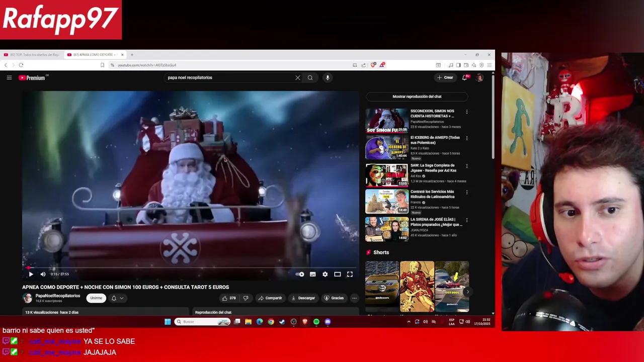Open the account avatar menu
The image size is (644, 362).
pos(479,77)
